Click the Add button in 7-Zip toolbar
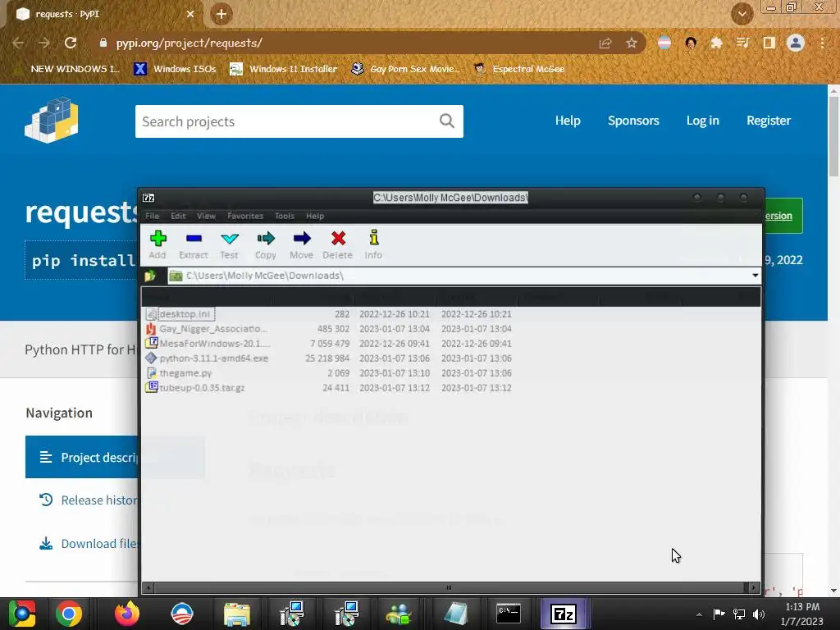The width and height of the screenshot is (840, 630). tap(157, 244)
